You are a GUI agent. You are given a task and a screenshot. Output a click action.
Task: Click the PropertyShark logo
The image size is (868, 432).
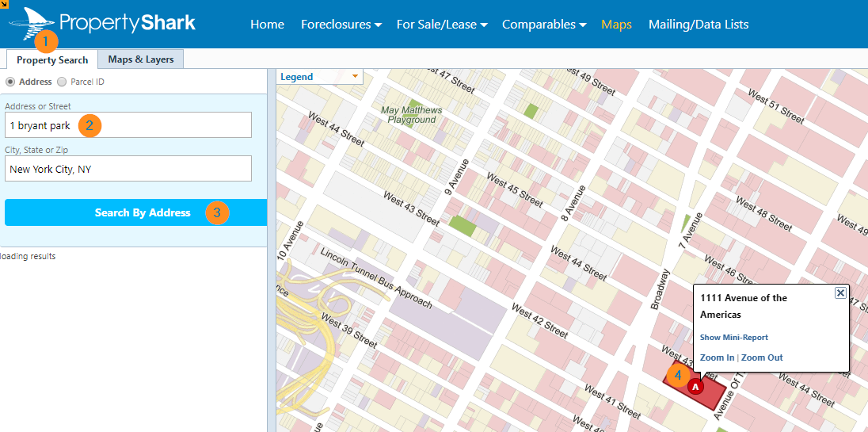tap(102, 24)
